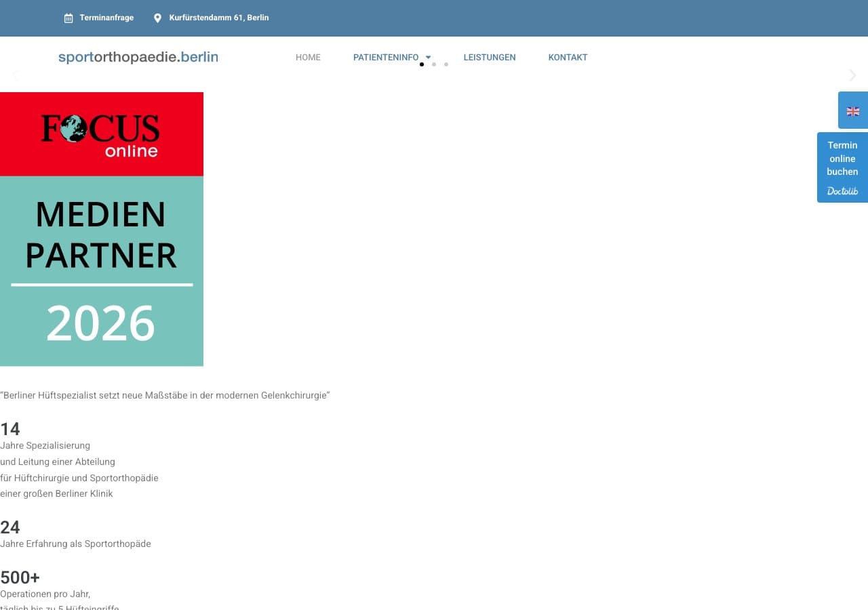
Task: Go to next slide with right arrow
Action: click(852, 75)
